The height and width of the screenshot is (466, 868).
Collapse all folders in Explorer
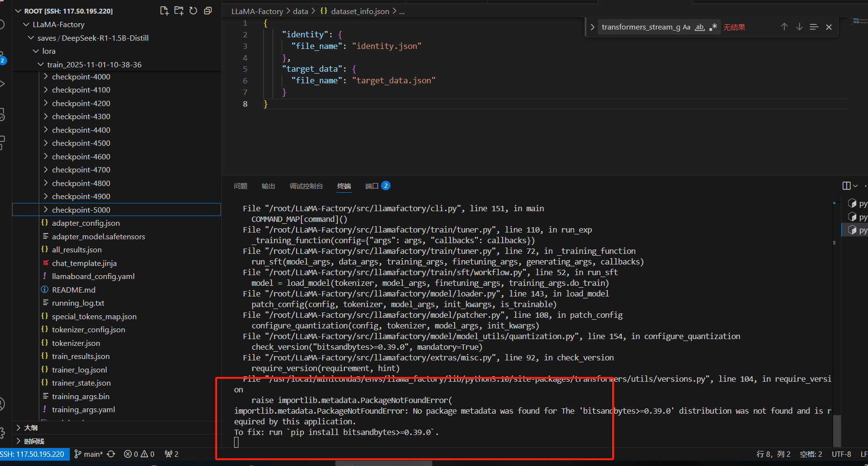208,11
